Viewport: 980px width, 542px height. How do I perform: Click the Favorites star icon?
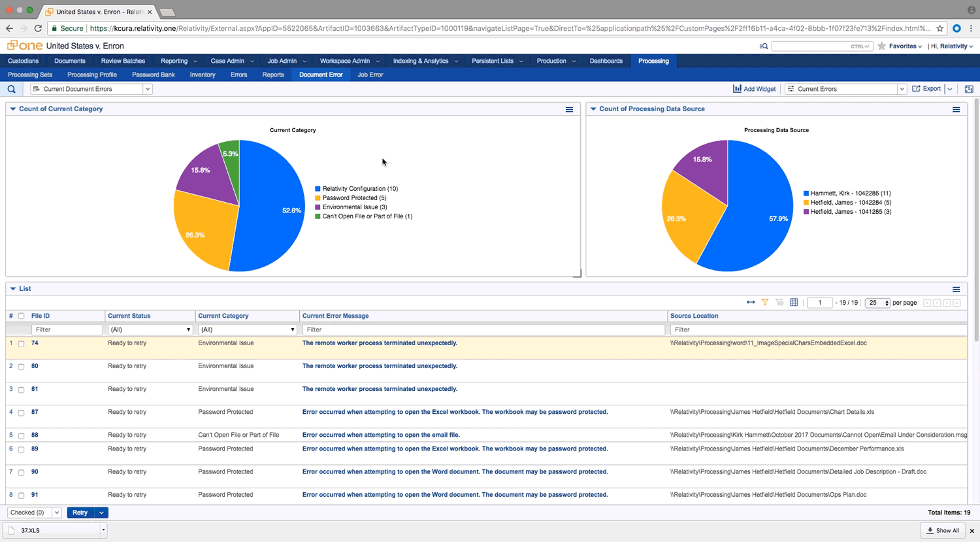pyautogui.click(x=882, y=46)
